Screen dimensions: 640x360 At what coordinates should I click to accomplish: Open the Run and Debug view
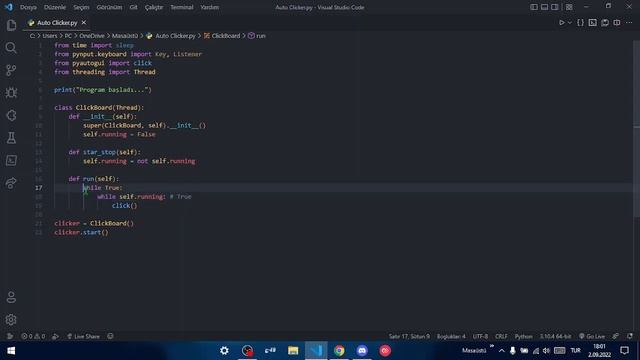(11, 93)
